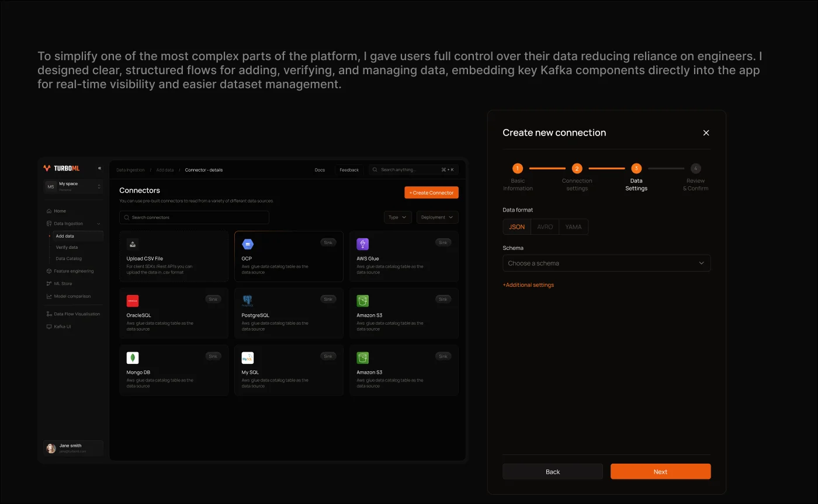Click the Upload CSV File icon
This screenshot has width=818, height=504.
pos(133,244)
